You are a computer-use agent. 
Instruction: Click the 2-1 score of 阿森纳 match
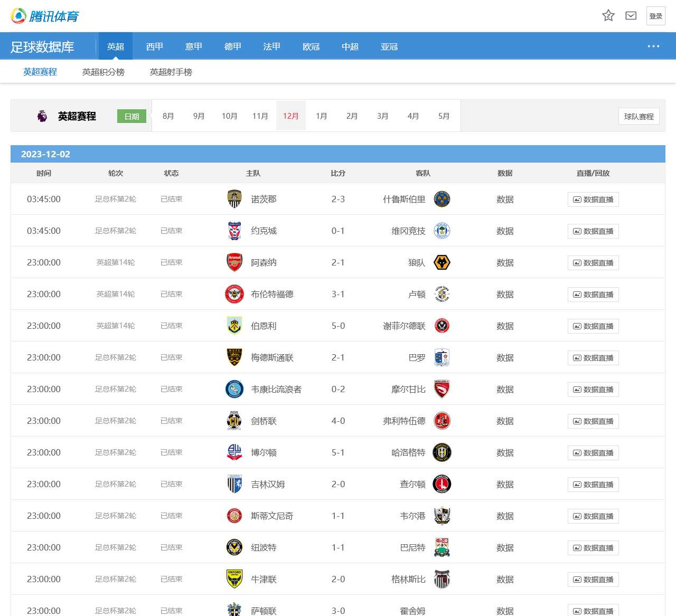click(x=338, y=262)
